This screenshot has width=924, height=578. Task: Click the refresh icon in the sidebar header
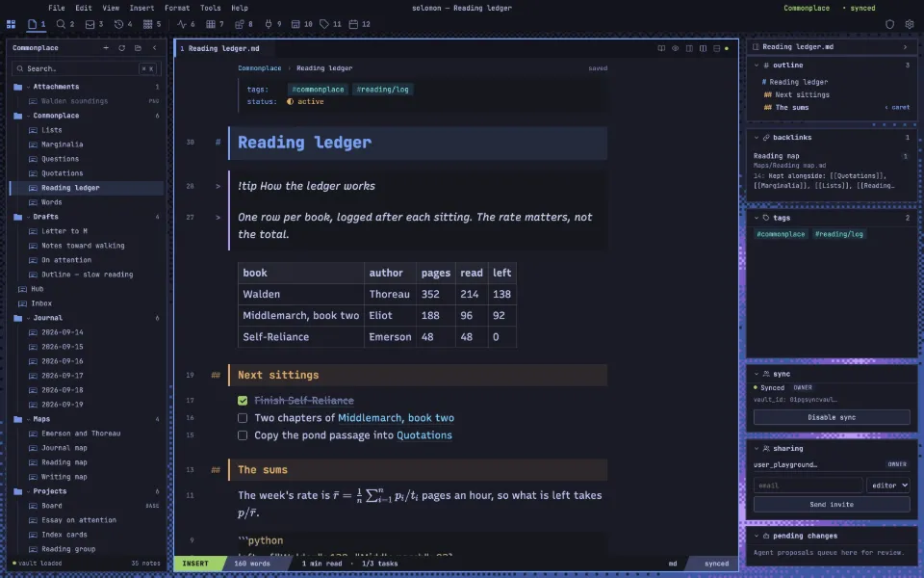click(122, 48)
